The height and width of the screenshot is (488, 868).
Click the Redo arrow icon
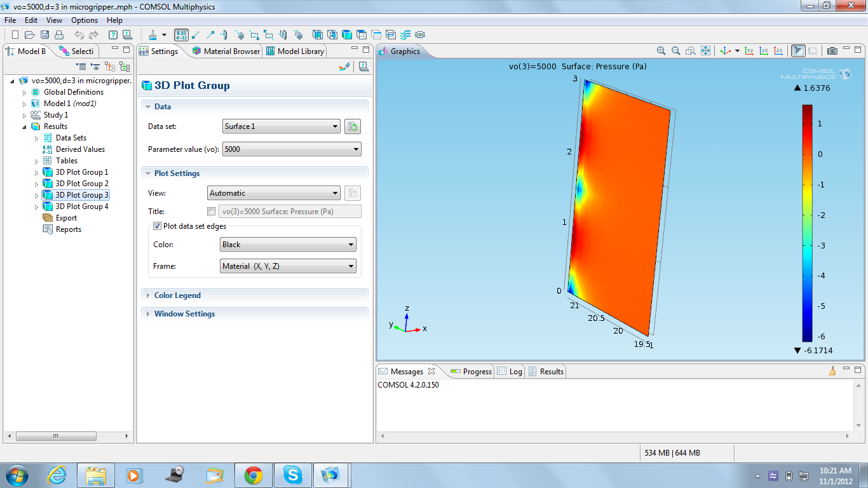[93, 35]
